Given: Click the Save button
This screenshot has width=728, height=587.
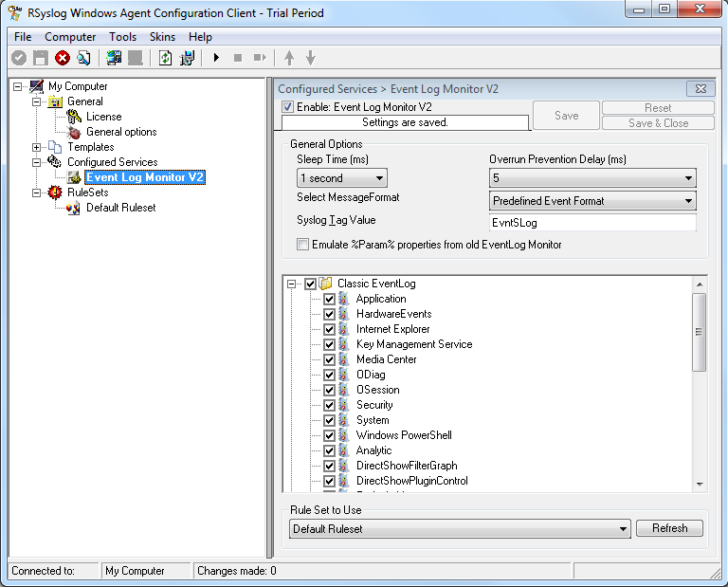Looking at the screenshot, I should click(567, 115).
